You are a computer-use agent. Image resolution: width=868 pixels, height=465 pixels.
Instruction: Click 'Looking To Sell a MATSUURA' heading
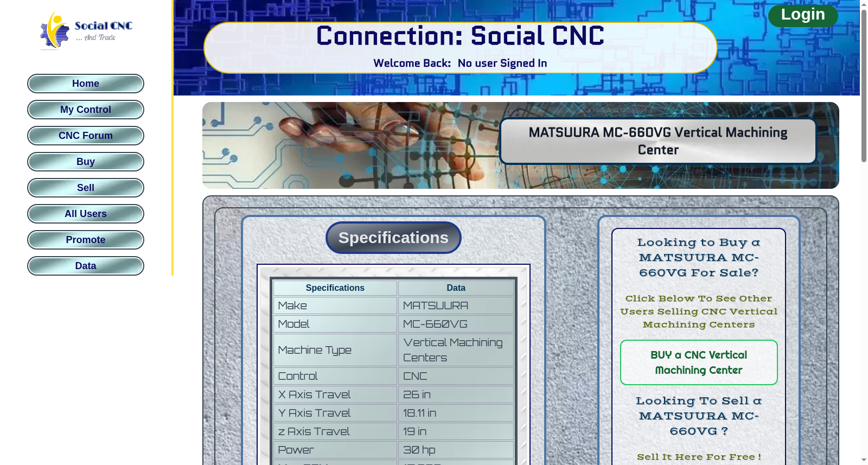click(699, 416)
